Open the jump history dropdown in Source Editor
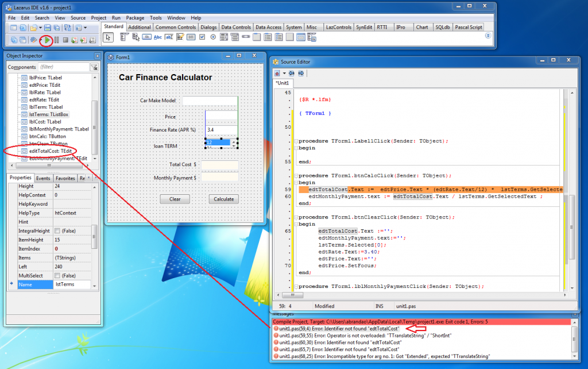This screenshot has width=588, height=369. [284, 73]
